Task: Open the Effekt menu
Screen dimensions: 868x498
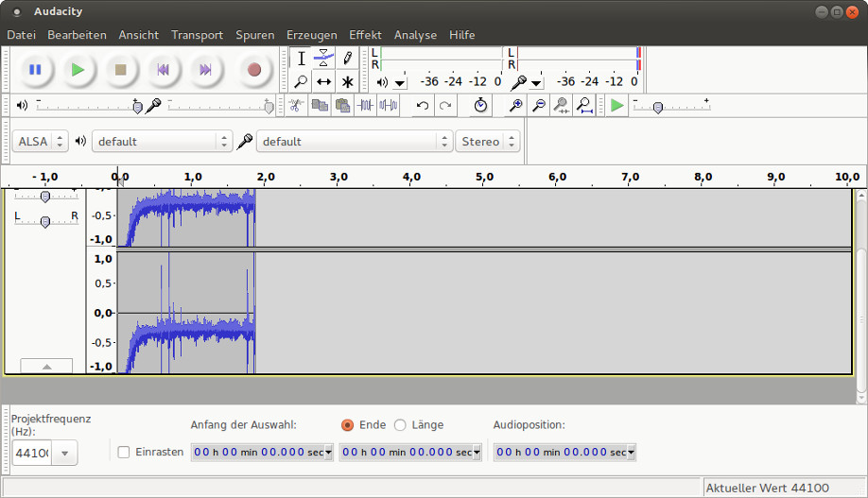Action: point(365,35)
